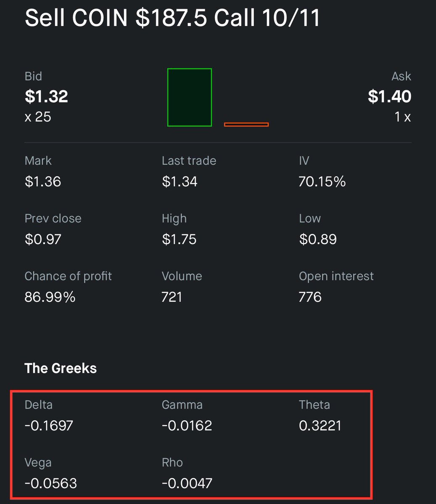Expand The Greeks section header
The image size is (436, 504).
[x=61, y=368]
